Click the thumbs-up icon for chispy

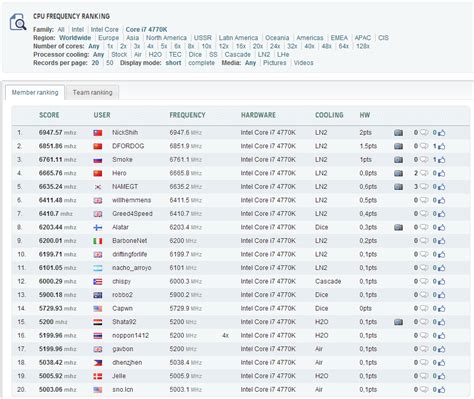coord(442,281)
